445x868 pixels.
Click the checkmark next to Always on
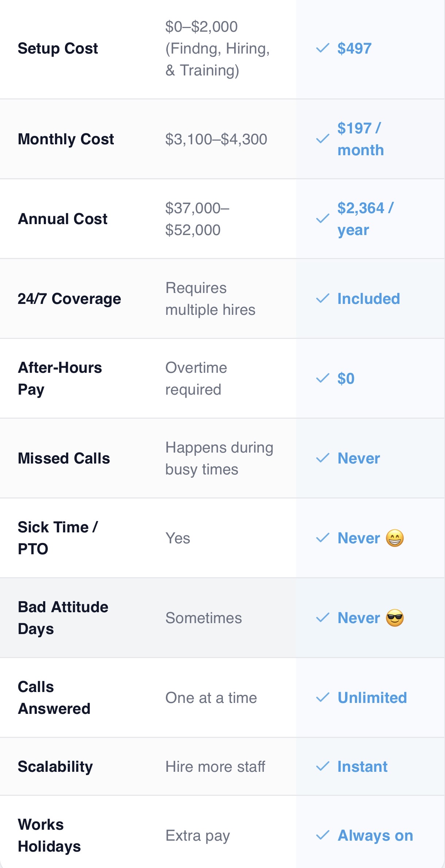(x=322, y=835)
